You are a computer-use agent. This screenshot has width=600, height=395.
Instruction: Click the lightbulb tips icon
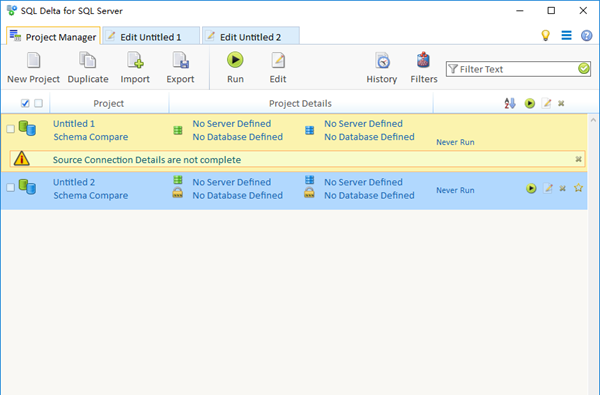coord(545,36)
